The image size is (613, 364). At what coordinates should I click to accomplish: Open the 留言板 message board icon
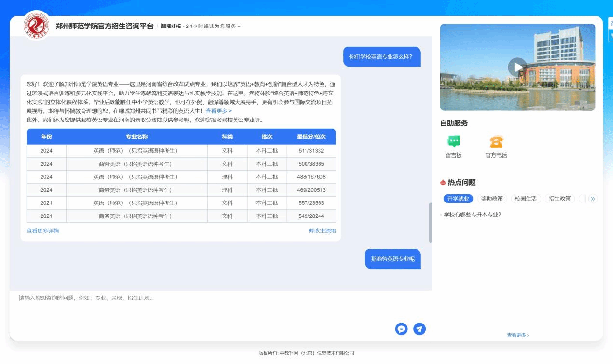click(x=454, y=142)
